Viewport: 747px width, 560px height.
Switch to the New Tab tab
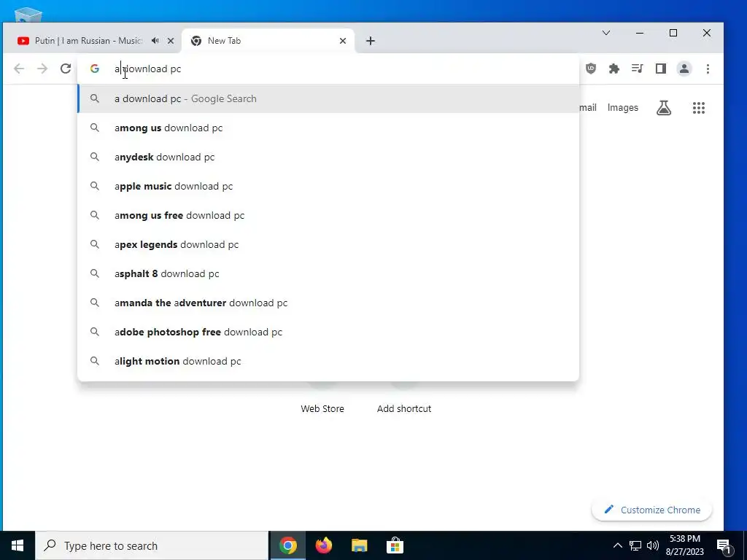[268, 41]
